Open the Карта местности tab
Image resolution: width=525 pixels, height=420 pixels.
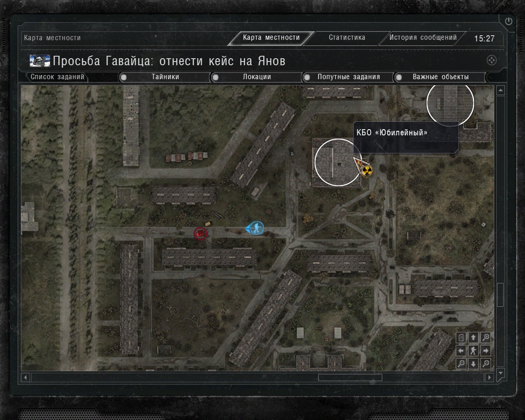pos(271,38)
